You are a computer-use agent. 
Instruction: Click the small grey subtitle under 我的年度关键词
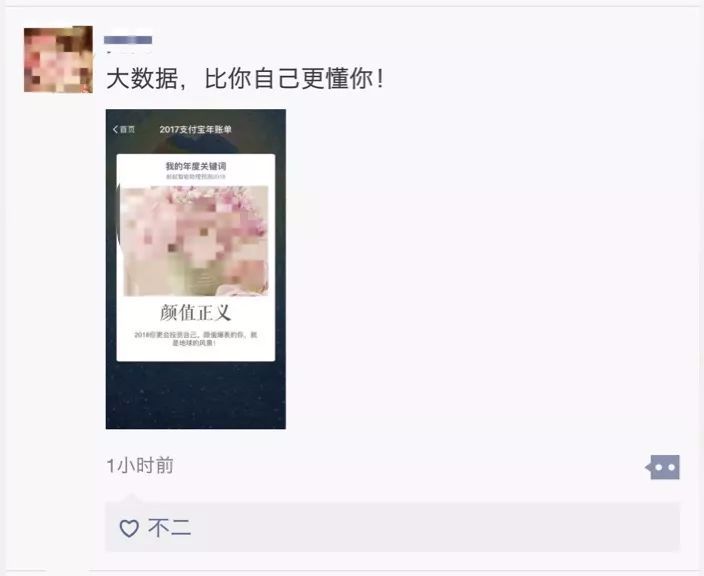click(x=196, y=177)
